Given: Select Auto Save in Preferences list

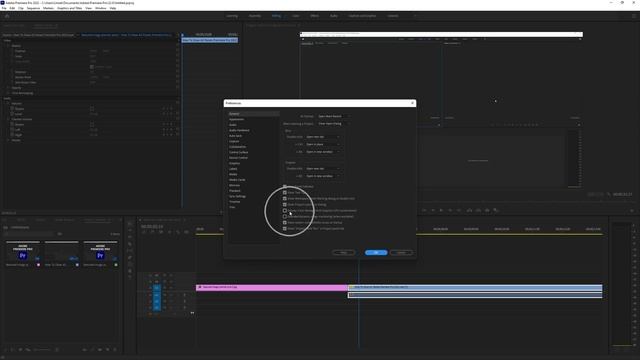Looking at the screenshot, I should pyautogui.click(x=236, y=136).
